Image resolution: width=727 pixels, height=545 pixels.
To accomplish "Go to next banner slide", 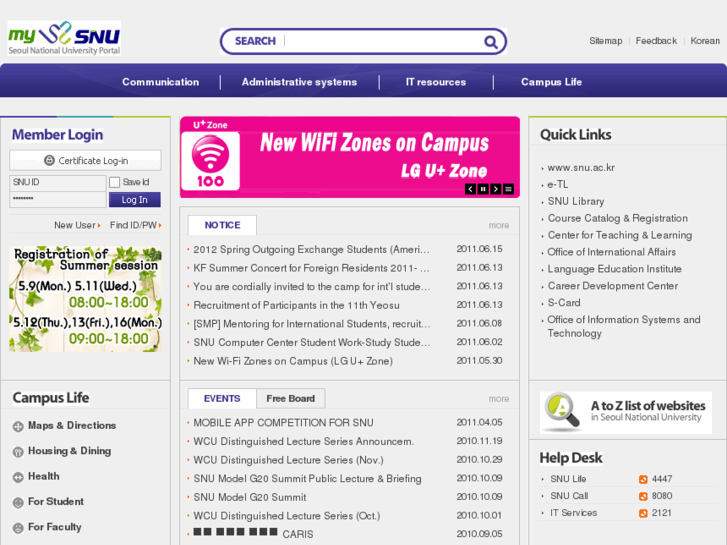I will (x=496, y=189).
